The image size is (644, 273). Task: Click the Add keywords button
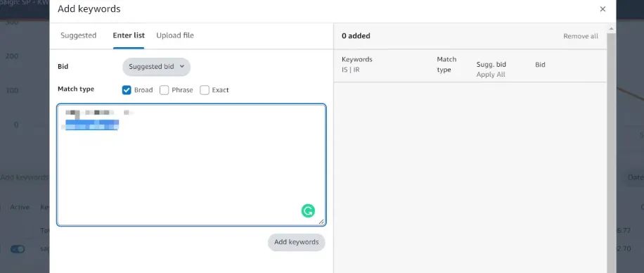click(297, 242)
